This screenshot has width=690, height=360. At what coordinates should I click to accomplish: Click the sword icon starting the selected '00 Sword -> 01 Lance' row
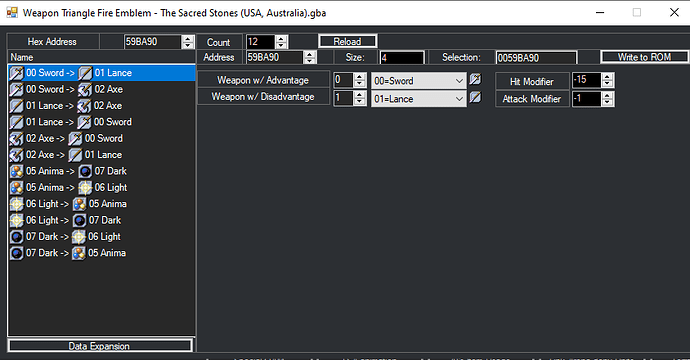point(16,73)
